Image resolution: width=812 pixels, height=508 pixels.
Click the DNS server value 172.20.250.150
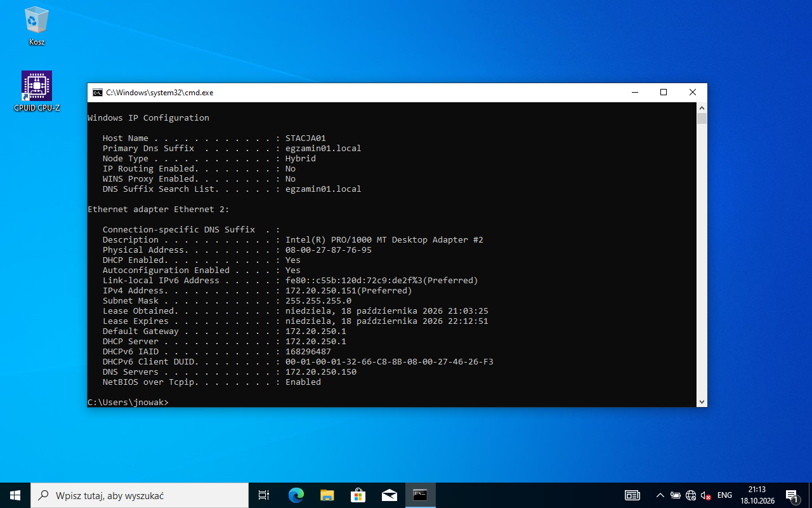(x=321, y=372)
